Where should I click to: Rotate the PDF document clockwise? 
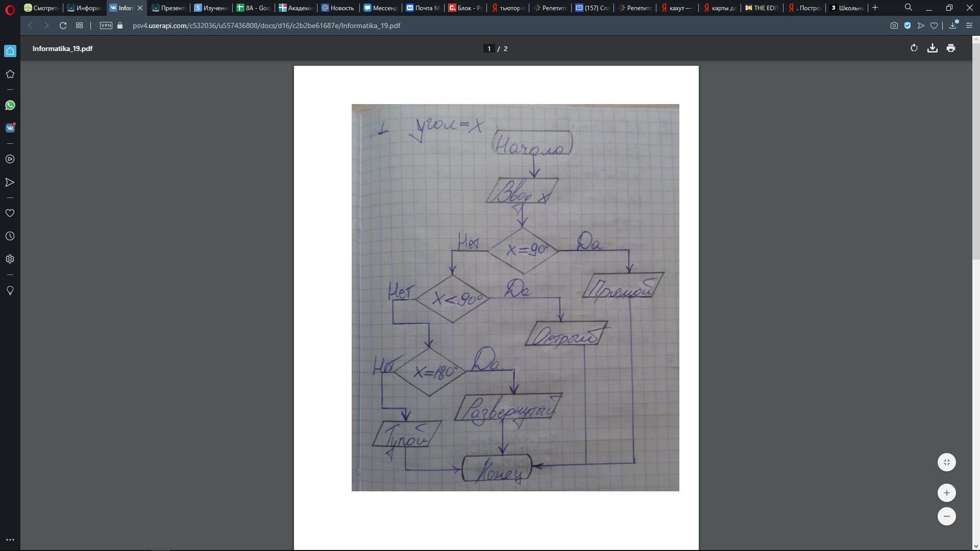pos(914,48)
